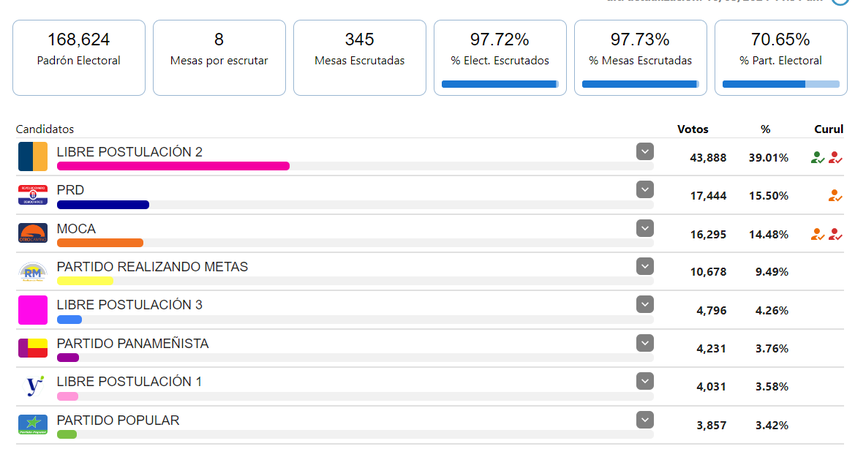The width and height of the screenshot is (855, 449).
Task: Click the LIBRE POSTULACIÓN 2 party logo
Action: (x=33, y=157)
